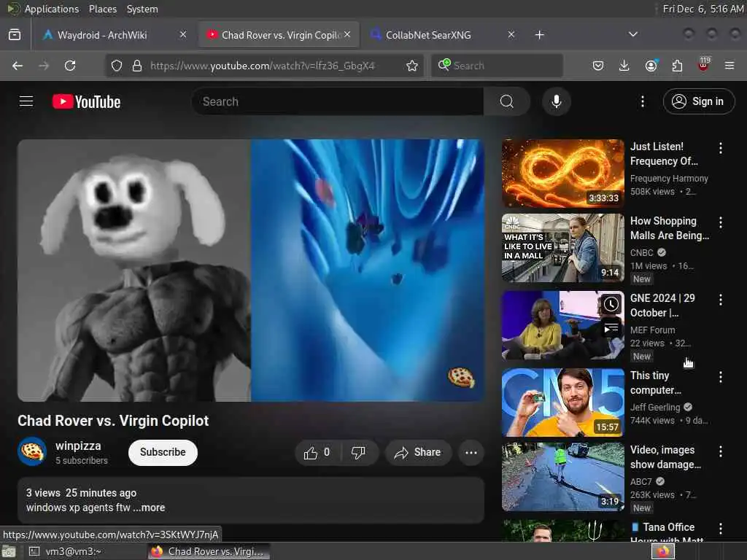Image resolution: width=747 pixels, height=560 pixels.
Task: Open options menu for This tiny computer
Action: [x=720, y=377]
